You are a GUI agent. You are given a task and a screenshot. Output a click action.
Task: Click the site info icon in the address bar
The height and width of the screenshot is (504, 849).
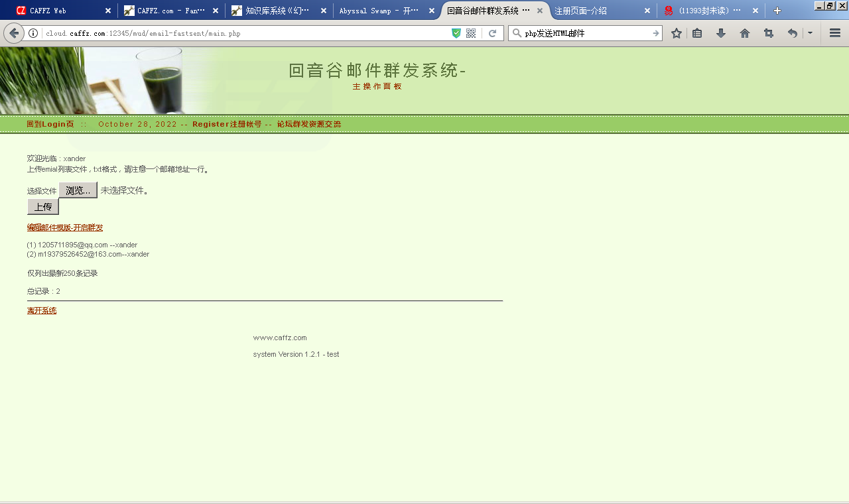[x=33, y=32]
